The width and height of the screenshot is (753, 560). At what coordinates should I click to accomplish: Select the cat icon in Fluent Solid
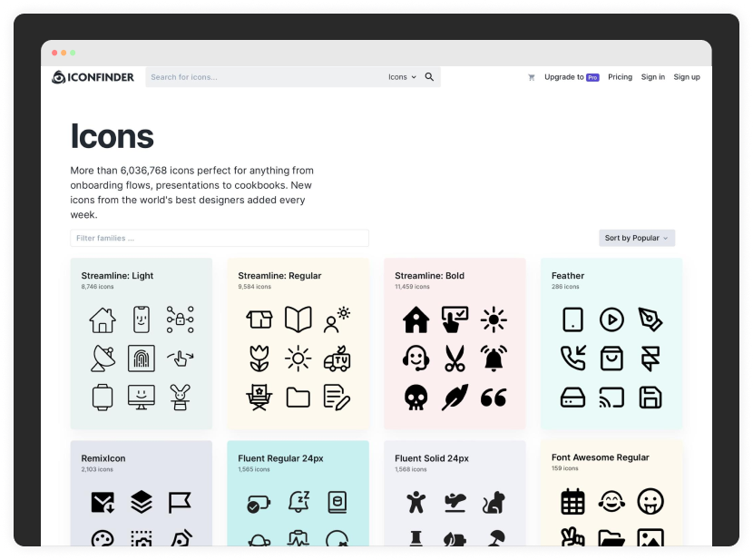point(494,503)
